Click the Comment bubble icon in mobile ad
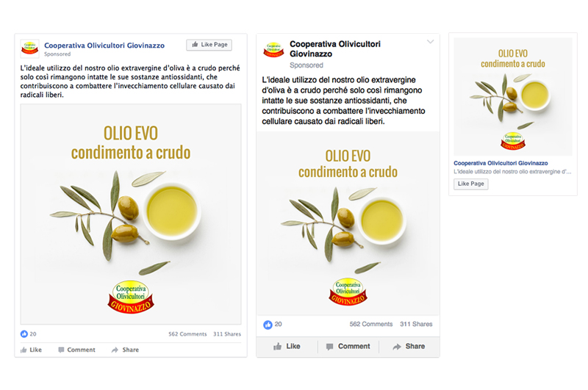588x390 pixels. point(329,347)
